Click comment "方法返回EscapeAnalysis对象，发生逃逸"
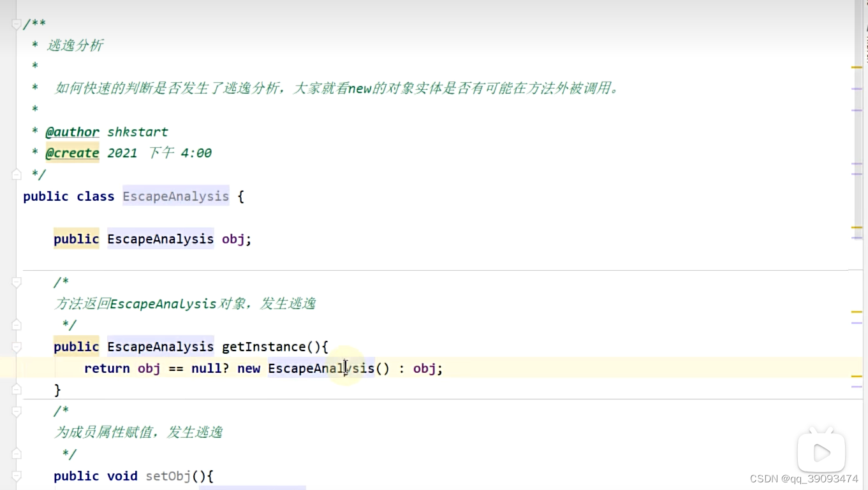Image resolution: width=868 pixels, height=490 pixels. [x=185, y=303]
